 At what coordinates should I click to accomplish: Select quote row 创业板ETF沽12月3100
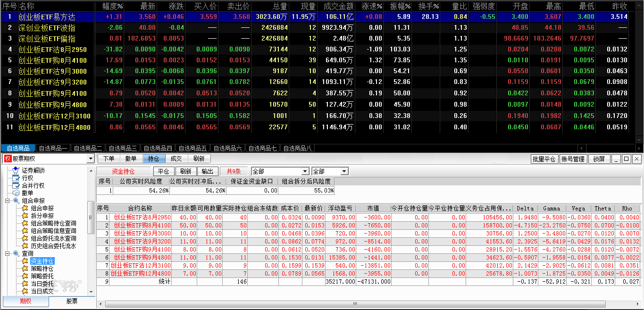point(315,116)
